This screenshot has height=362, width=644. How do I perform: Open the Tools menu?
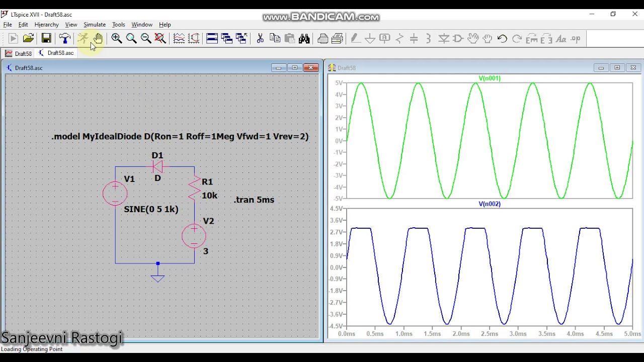point(119,24)
